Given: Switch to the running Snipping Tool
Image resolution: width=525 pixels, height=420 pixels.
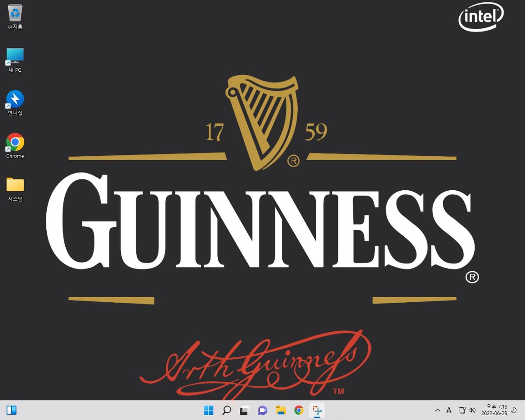Looking at the screenshot, I should coord(317,410).
